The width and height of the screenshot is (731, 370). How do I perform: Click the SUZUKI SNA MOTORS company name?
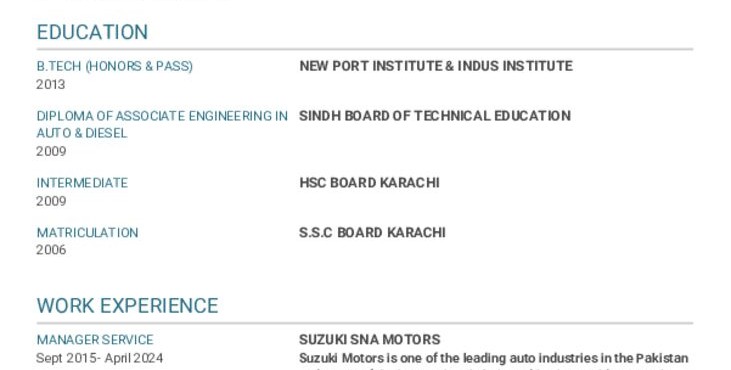pyautogui.click(x=370, y=339)
